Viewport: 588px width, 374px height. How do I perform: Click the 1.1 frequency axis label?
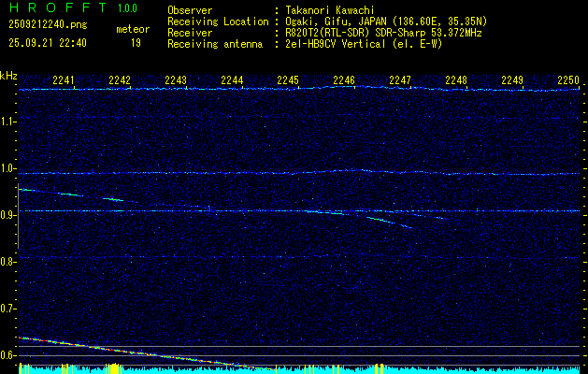8,122
